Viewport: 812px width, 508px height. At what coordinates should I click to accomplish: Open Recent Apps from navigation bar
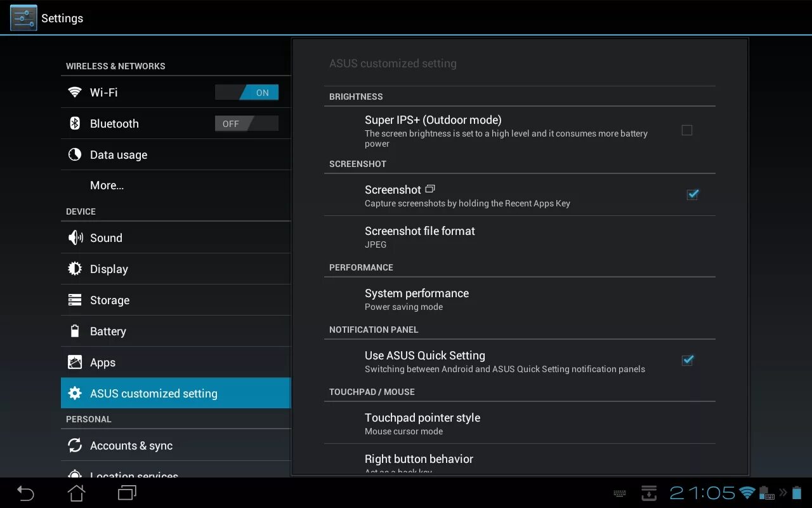coord(127,493)
